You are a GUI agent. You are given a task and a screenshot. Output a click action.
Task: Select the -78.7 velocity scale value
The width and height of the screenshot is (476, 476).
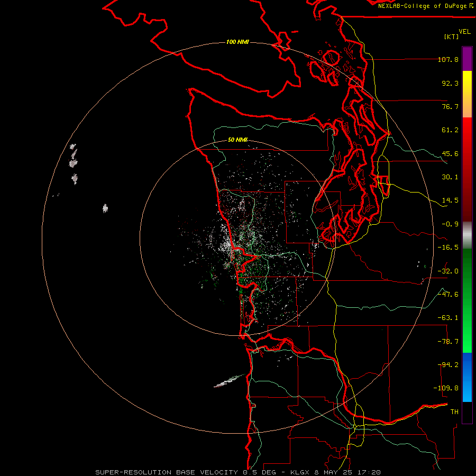click(x=448, y=342)
